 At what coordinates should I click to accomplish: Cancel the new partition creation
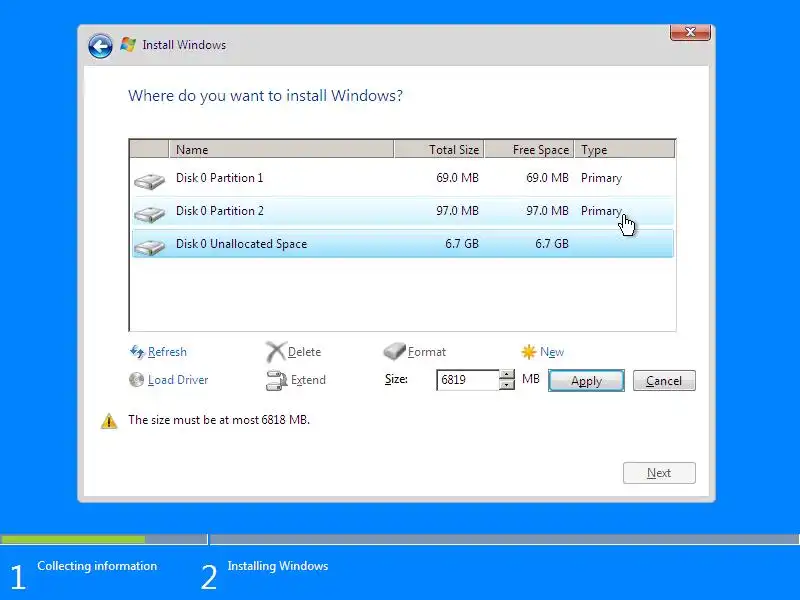click(x=664, y=381)
